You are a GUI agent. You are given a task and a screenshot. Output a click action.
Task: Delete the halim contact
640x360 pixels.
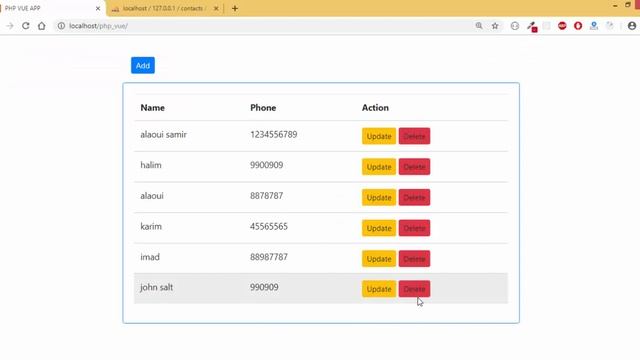tap(414, 167)
